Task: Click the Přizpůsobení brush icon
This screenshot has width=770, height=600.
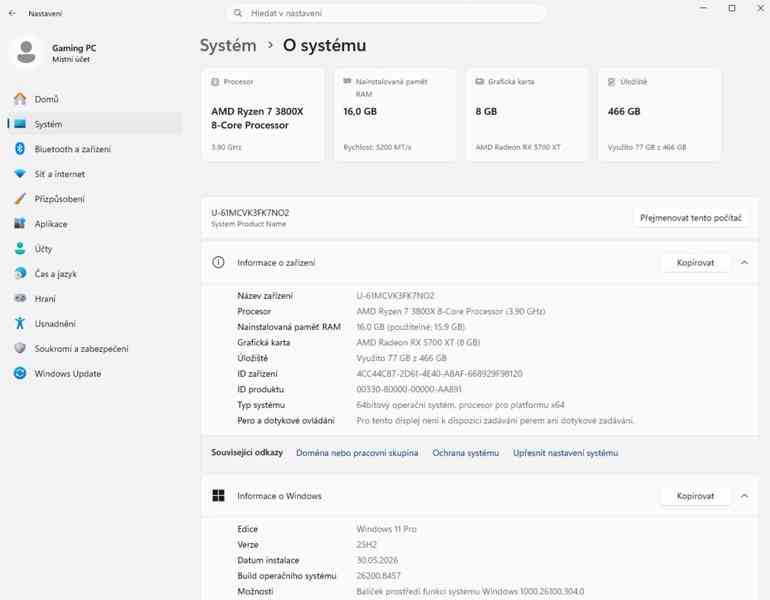Action: coord(20,199)
